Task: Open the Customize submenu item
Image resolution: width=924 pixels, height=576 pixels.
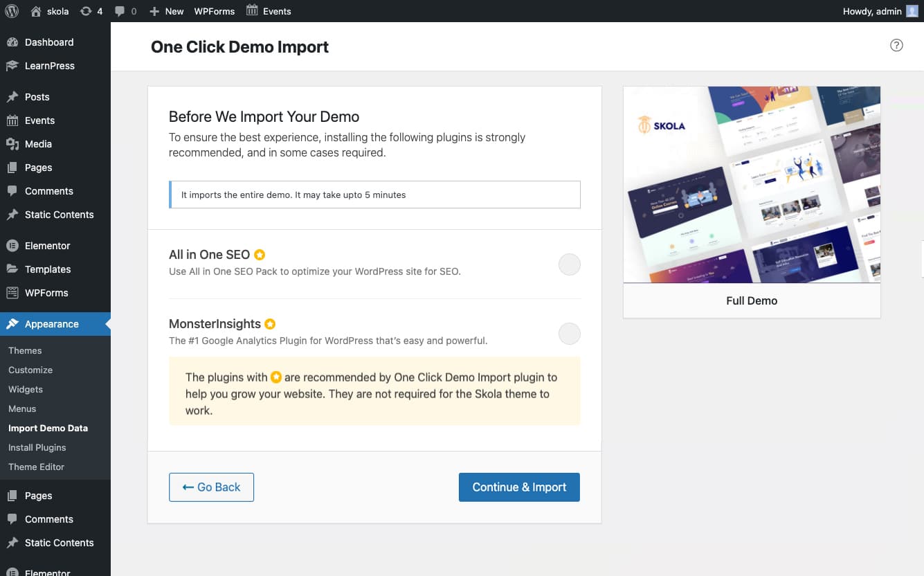Action: pos(30,370)
